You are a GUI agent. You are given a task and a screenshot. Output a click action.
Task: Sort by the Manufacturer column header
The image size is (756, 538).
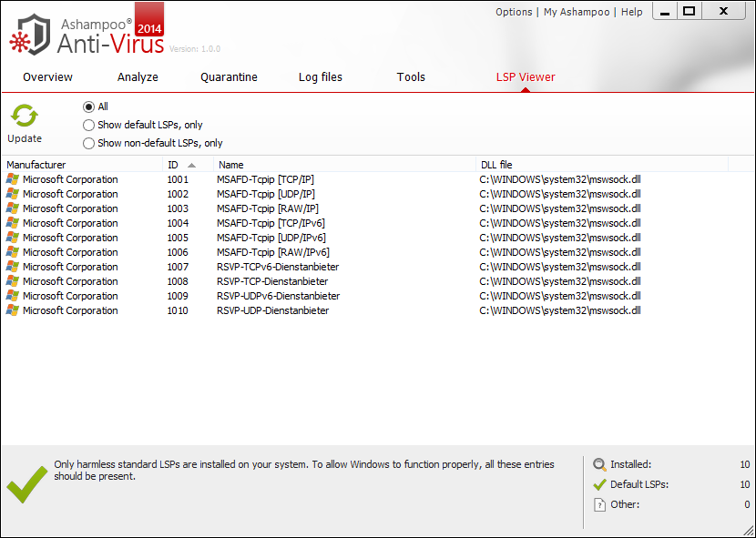tap(36, 165)
